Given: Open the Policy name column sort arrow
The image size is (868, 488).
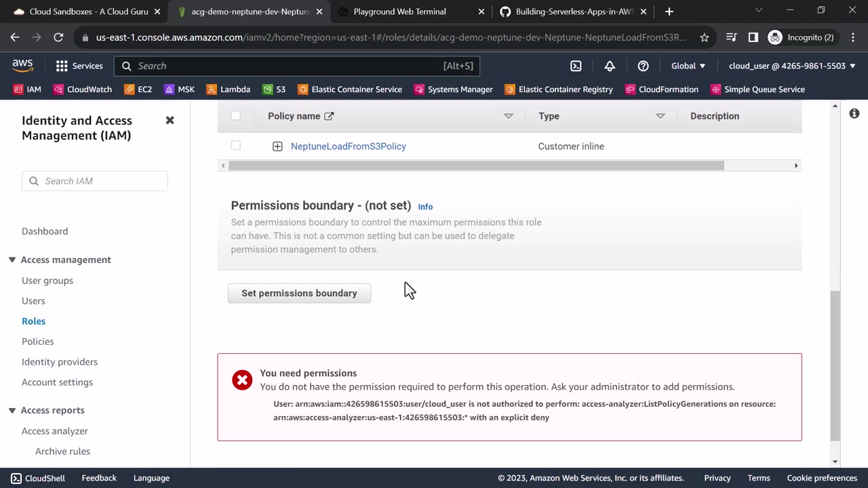Looking at the screenshot, I should (x=509, y=116).
